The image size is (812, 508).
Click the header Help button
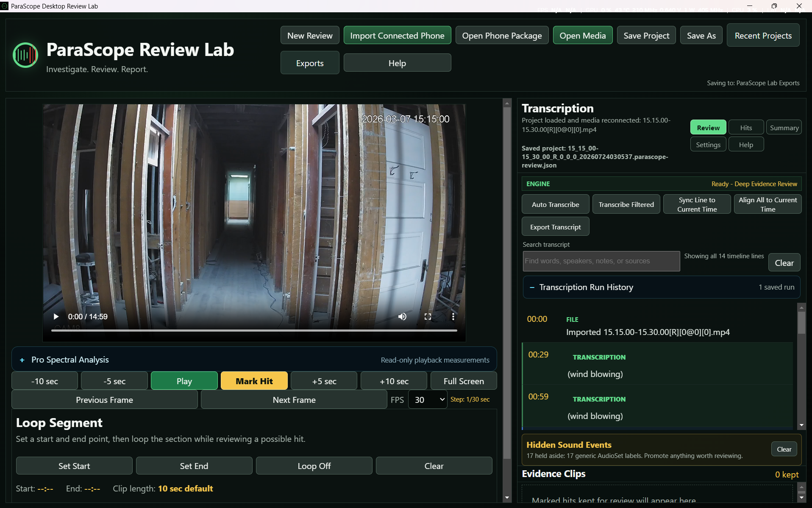[x=397, y=63]
